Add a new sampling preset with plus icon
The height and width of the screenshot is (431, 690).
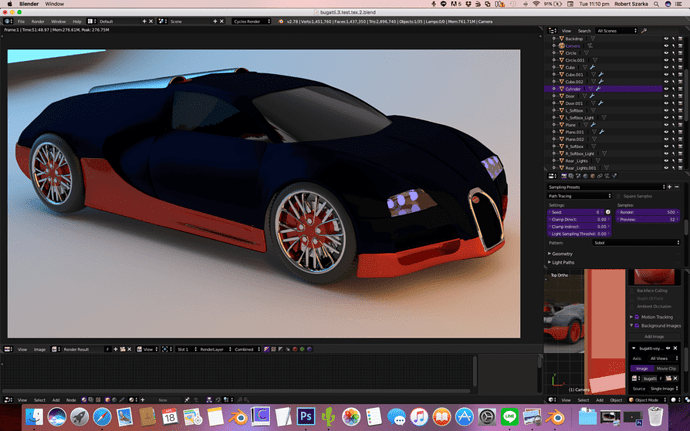click(x=668, y=187)
